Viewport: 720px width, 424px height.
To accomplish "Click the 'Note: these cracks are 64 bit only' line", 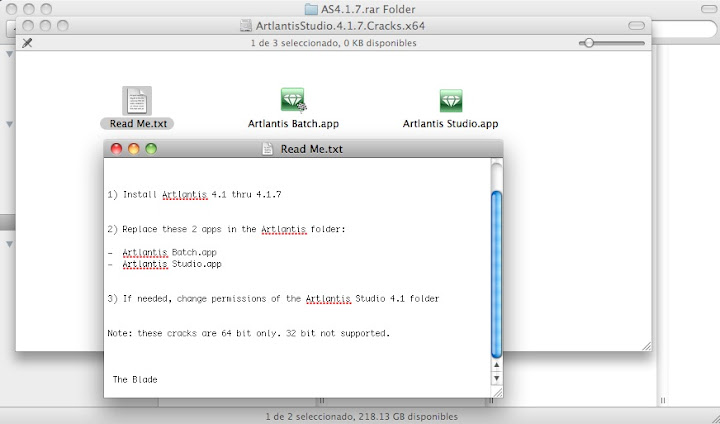I will 248,334.
